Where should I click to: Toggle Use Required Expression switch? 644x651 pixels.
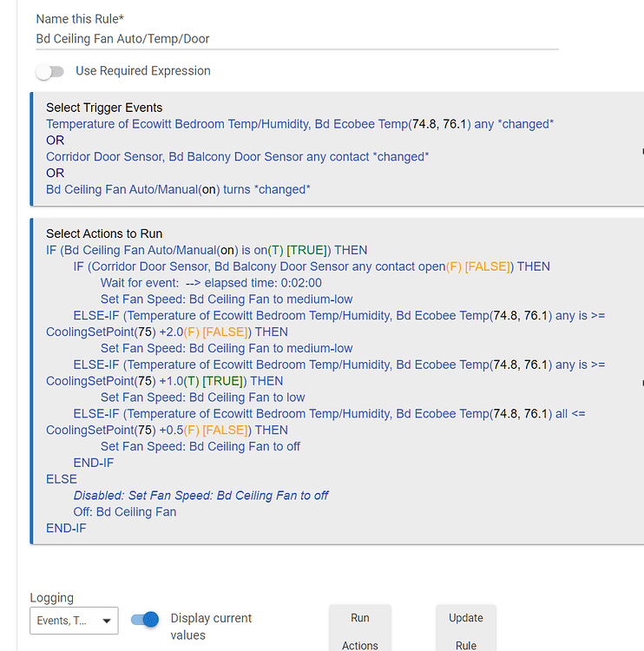click(50, 71)
